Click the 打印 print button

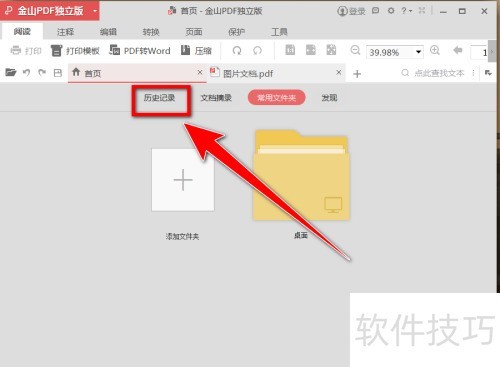(x=26, y=51)
